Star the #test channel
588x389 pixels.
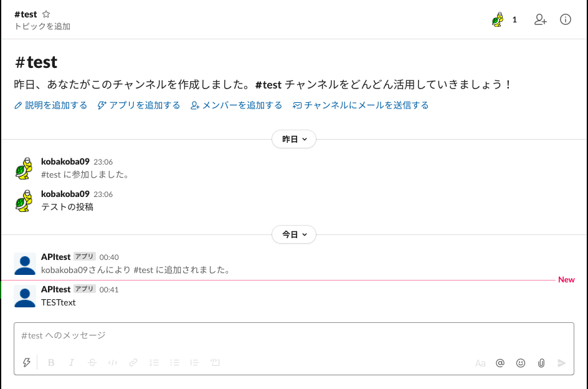coord(46,14)
